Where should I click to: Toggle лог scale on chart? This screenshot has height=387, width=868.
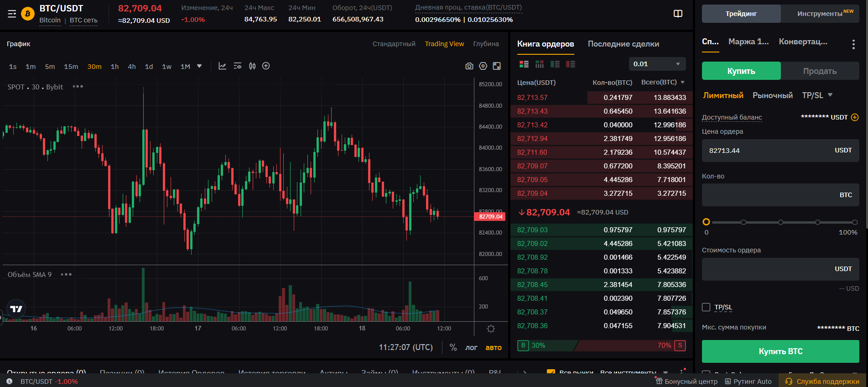471,347
